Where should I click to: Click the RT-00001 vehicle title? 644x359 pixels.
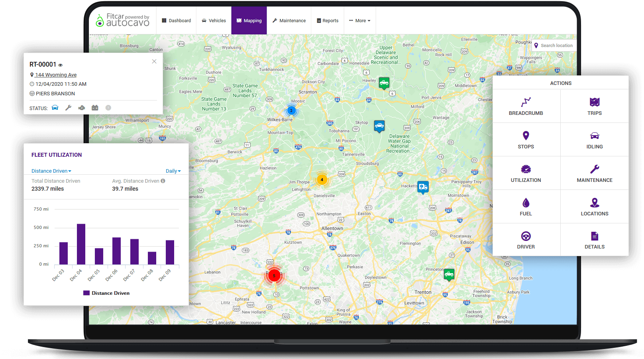click(43, 65)
